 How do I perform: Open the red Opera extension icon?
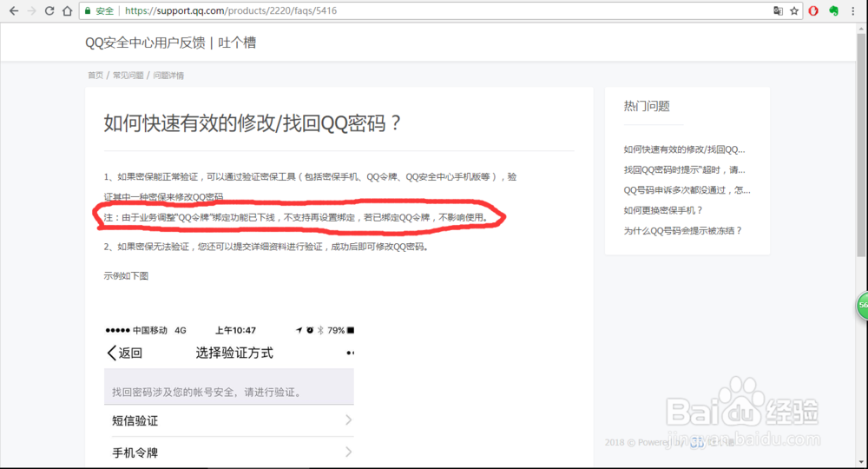(813, 10)
